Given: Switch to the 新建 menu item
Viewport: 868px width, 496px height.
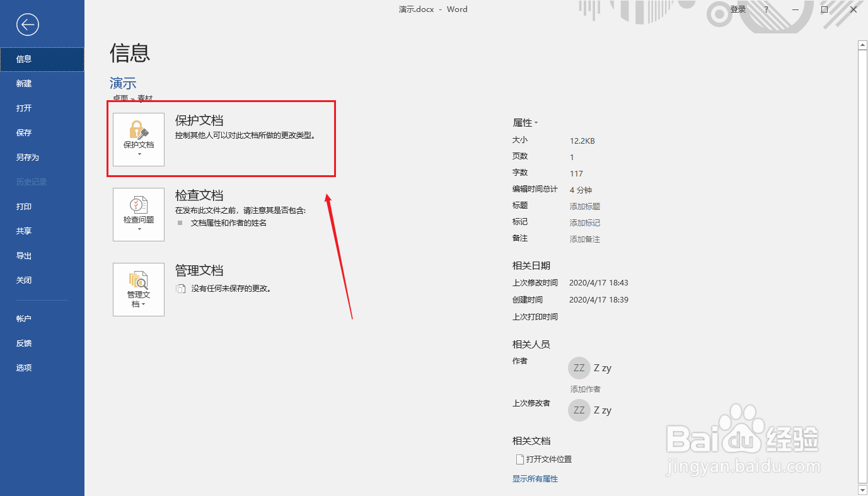Looking at the screenshot, I should [x=23, y=83].
